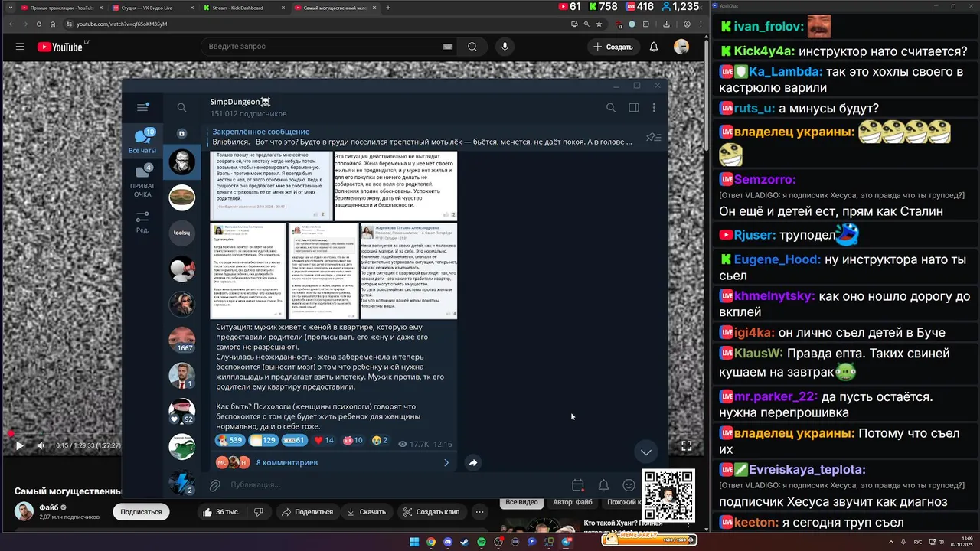Jump to bottom with the down-arrow button
The height and width of the screenshot is (551, 980).
(646, 452)
